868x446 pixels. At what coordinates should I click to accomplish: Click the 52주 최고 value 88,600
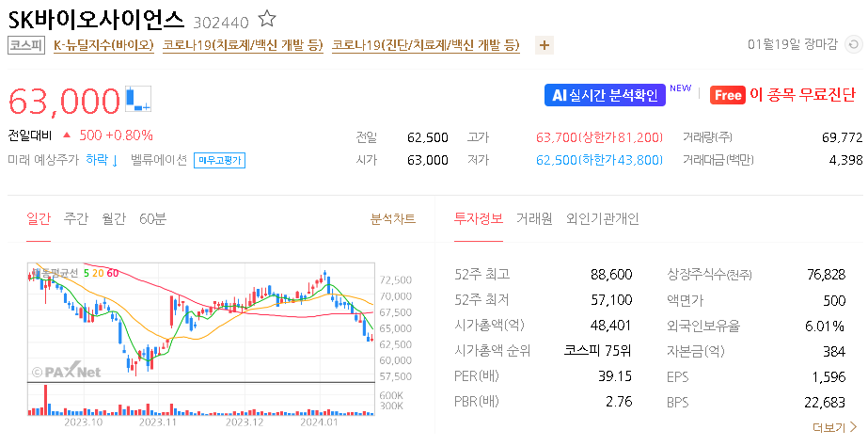611,274
